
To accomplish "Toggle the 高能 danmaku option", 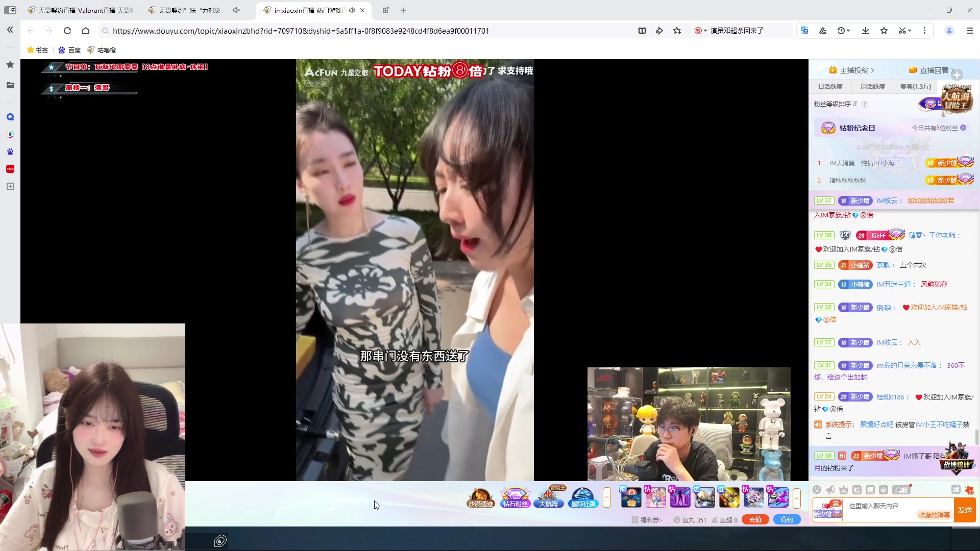I will [x=902, y=490].
